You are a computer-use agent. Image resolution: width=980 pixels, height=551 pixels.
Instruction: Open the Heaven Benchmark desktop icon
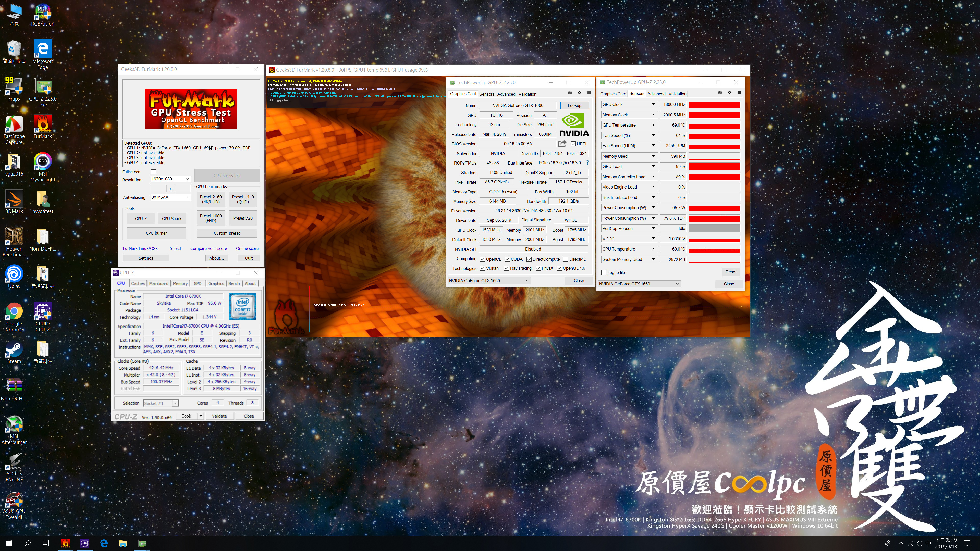coord(14,242)
